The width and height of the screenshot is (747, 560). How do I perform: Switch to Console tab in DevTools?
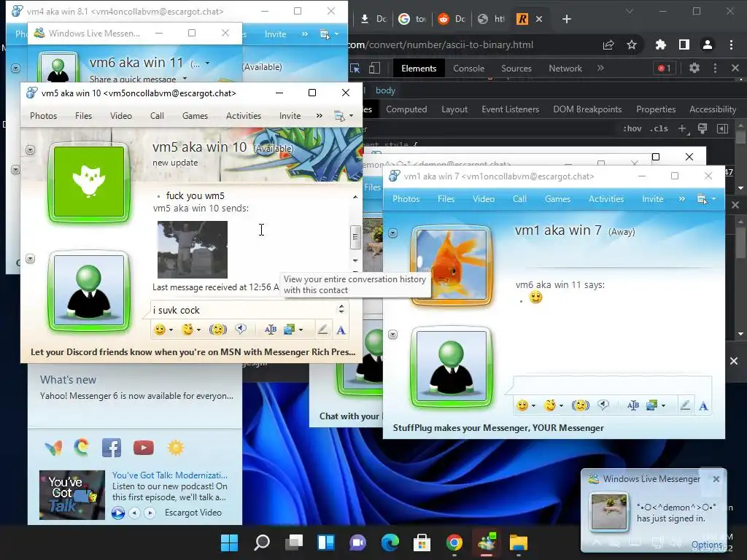click(x=468, y=68)
